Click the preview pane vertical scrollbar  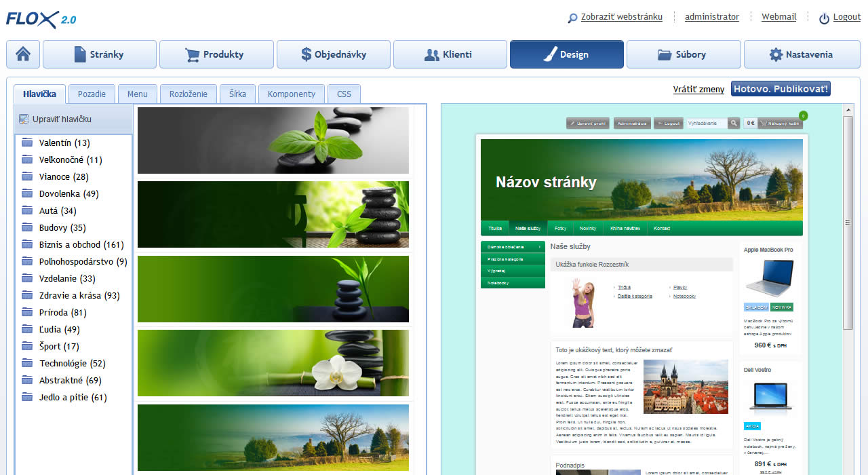click(x=848, y=223)
